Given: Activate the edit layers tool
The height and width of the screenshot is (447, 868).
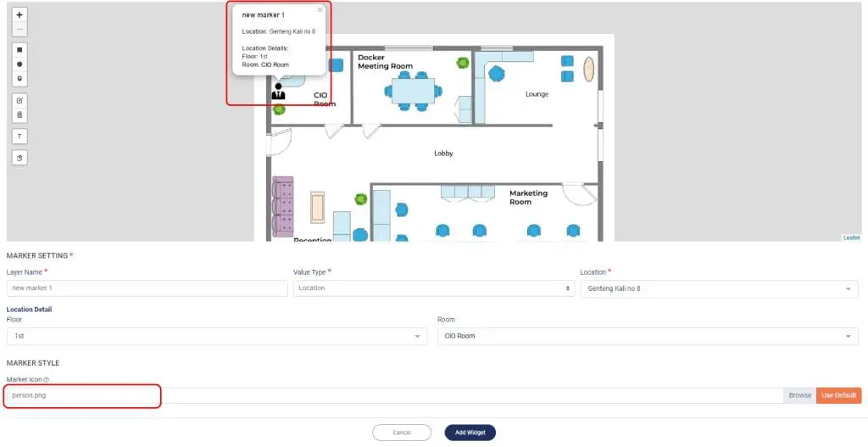Looking at the screenshot, I should 20,100.
